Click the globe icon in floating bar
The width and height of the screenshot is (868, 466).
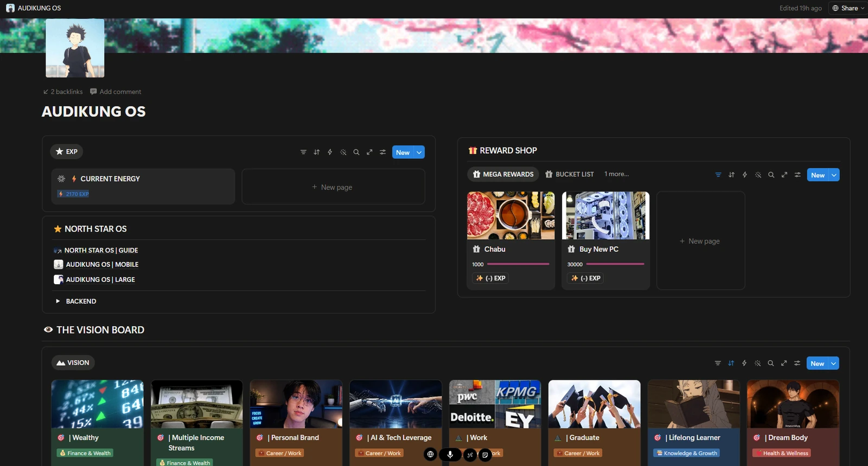pyautogui.click(x=430, y=455)
